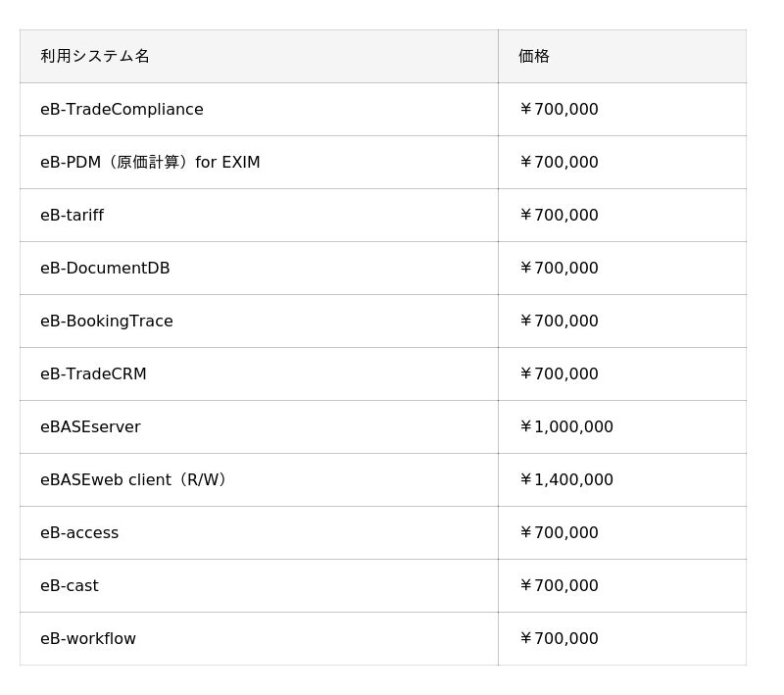The width and height of the screenshot is (784, 695).
Task: Click the price of eB-TradeCompliance
Action: (x=559, y=109)
